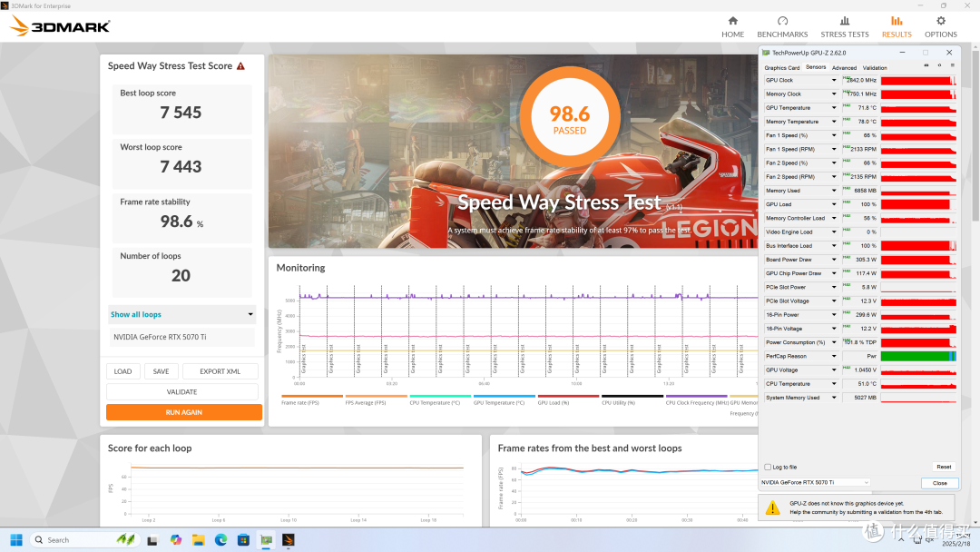Open the Board Power Draw dropdown arrow
This screenshot has width=980, height=552.
(x=833, y=260)
